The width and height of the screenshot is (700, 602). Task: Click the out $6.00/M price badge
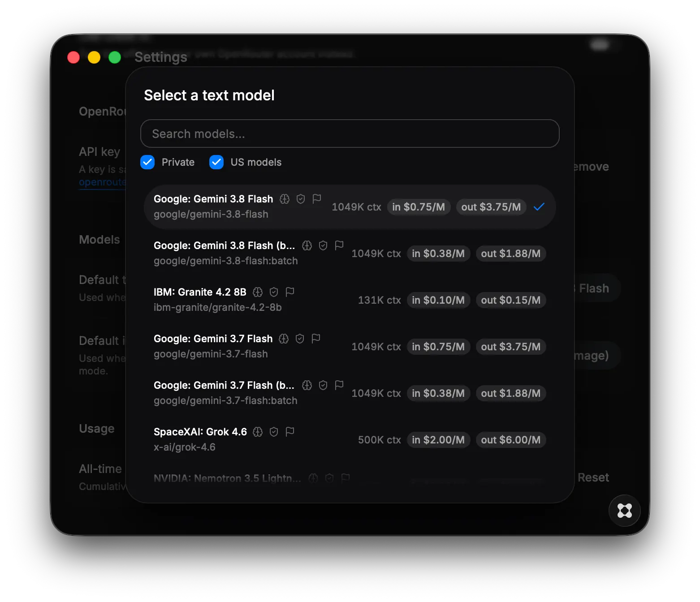coord(511,440)
